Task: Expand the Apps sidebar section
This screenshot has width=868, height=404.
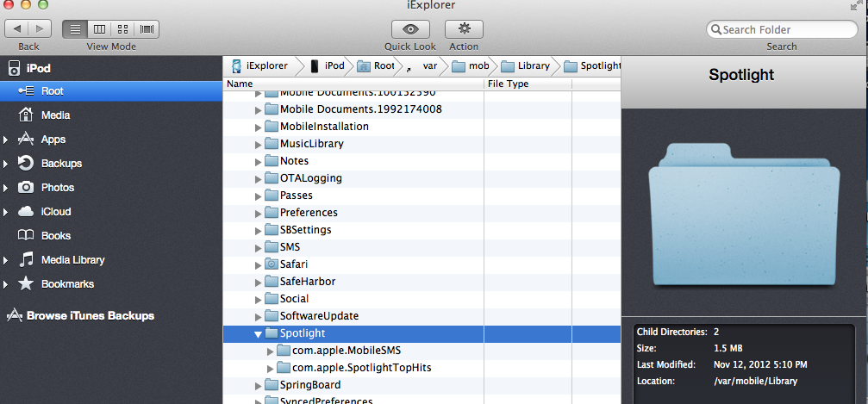Action: 5,140
